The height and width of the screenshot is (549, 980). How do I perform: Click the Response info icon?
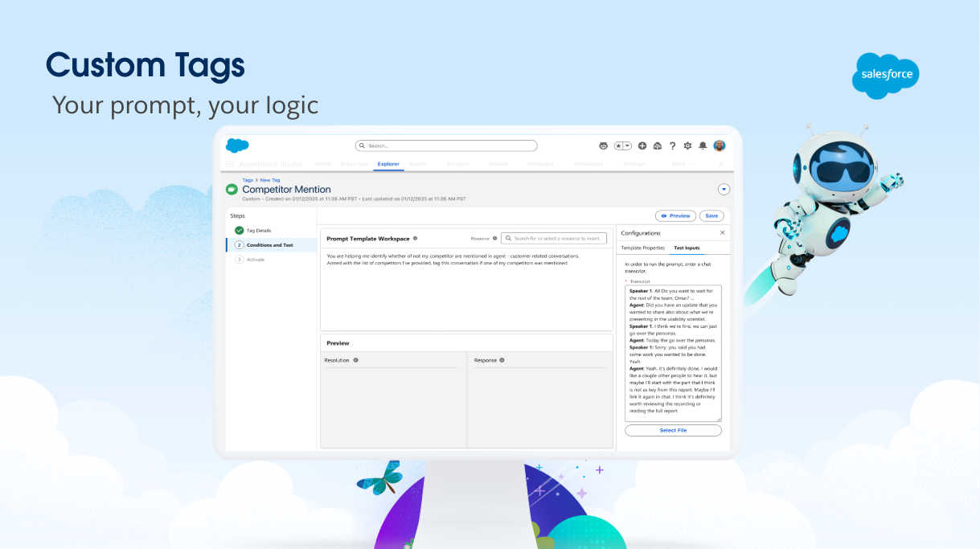502,360
